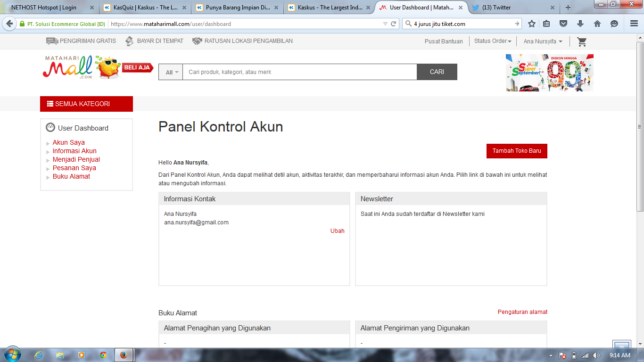Click the Tambah Toko Baru button

tap(517, 151)
